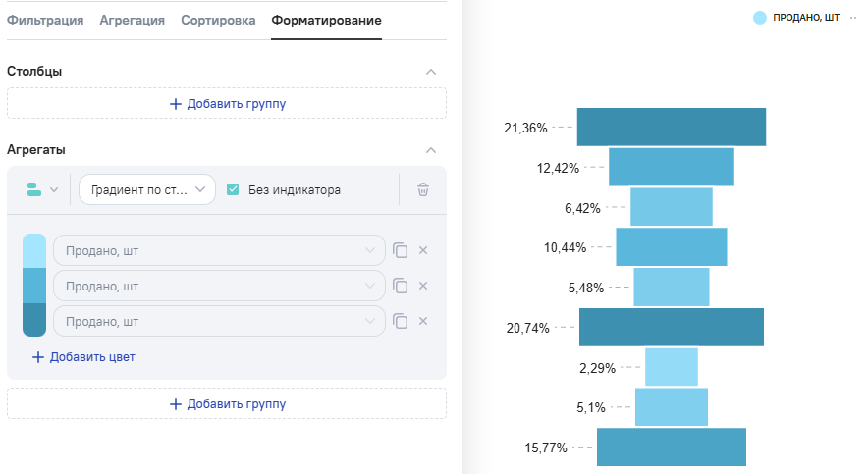Click the copy icon of second color row
This screenshot has height=474, width=868.
click(400, 286)
